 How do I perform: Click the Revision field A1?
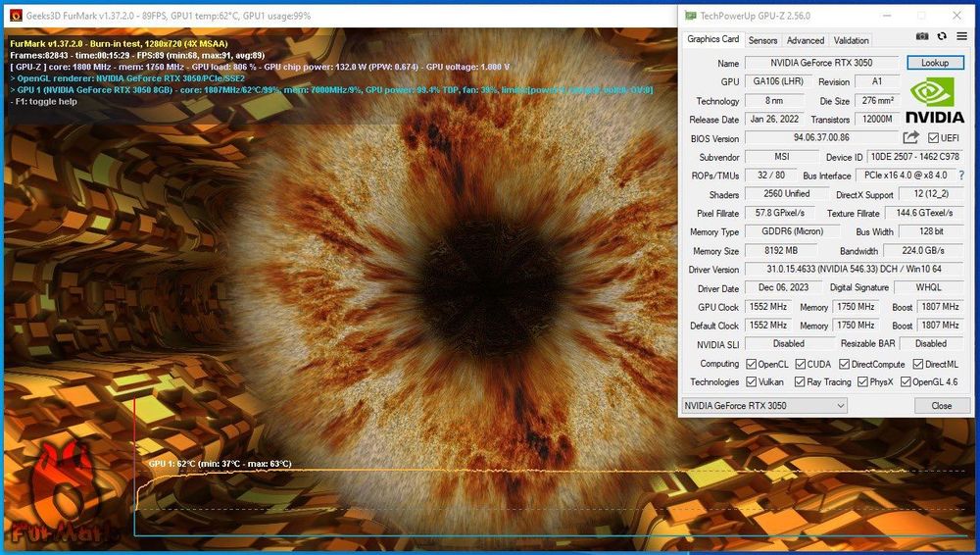[x=877, y=81]
